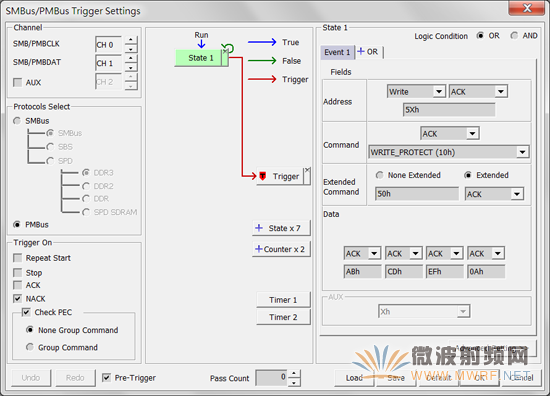This screenshot has height=396, width=550.
Task: Open the WRITE_PROTECT (10h) command dropdown
Action: [x=522, y=152]
